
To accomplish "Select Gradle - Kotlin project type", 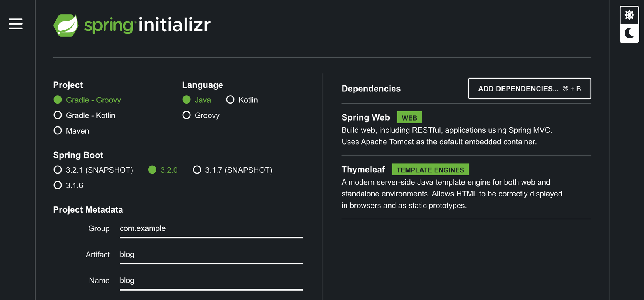I will [x=85, y=115].
